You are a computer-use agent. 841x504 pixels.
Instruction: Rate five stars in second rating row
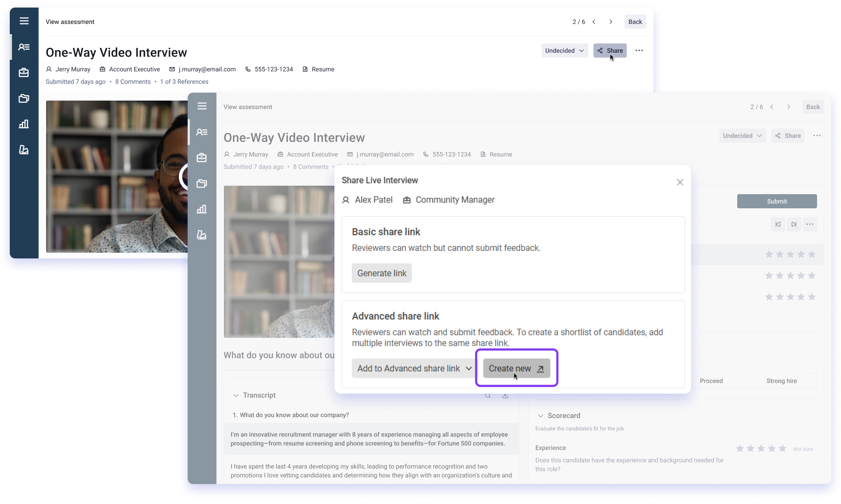pyautogui.click(x=812, y=276)
